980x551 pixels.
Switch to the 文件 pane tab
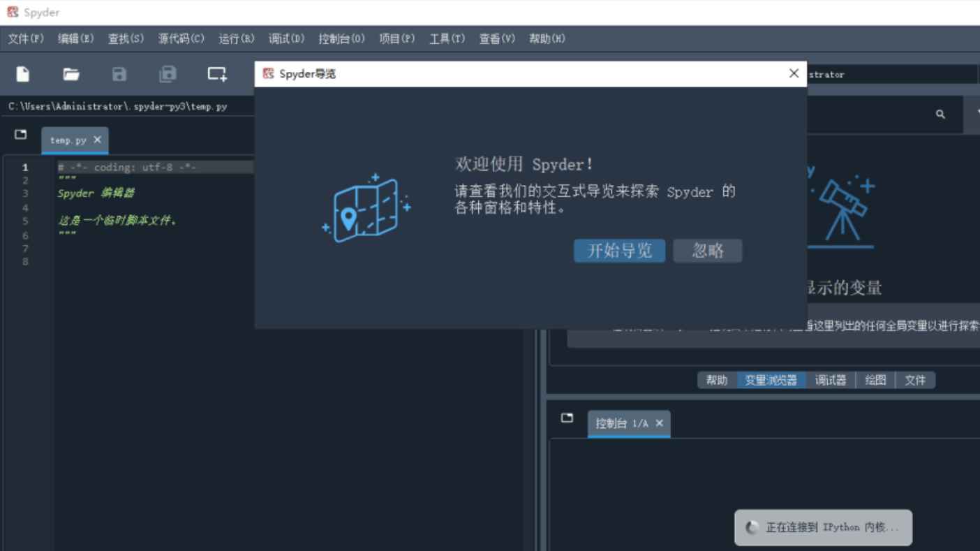coord(915,380)
